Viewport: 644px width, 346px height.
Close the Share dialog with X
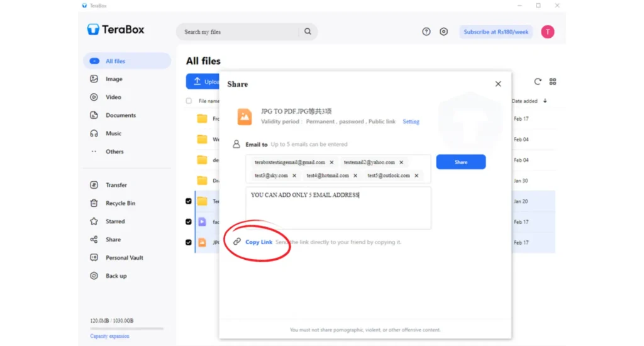point(498,84)
